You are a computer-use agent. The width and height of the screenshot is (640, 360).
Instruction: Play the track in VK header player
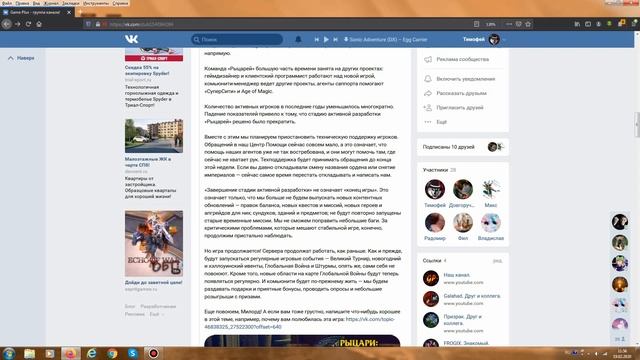pos(326,40)
